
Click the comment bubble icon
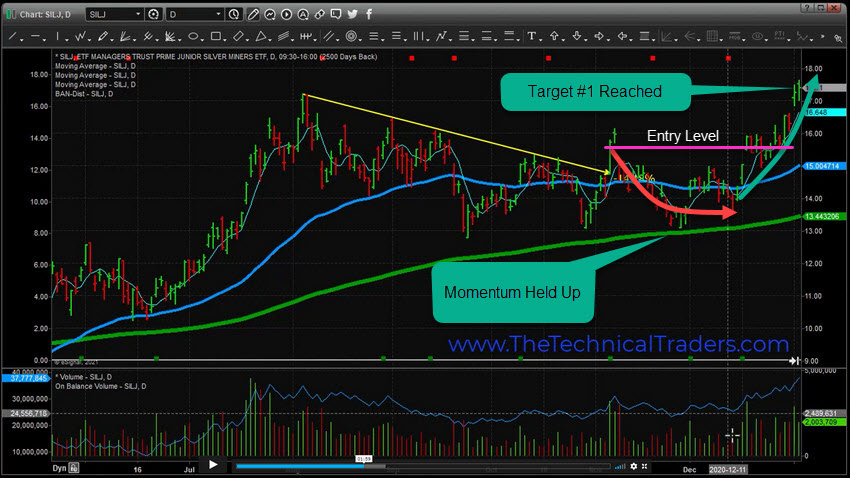click(x=336, y=15)
